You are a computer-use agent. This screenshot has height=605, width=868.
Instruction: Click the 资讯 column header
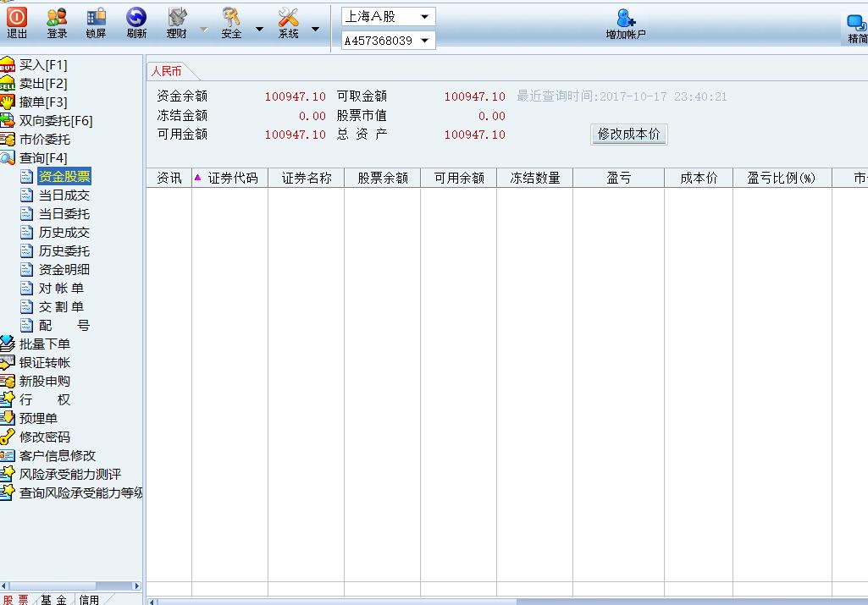tap(169, 178)
